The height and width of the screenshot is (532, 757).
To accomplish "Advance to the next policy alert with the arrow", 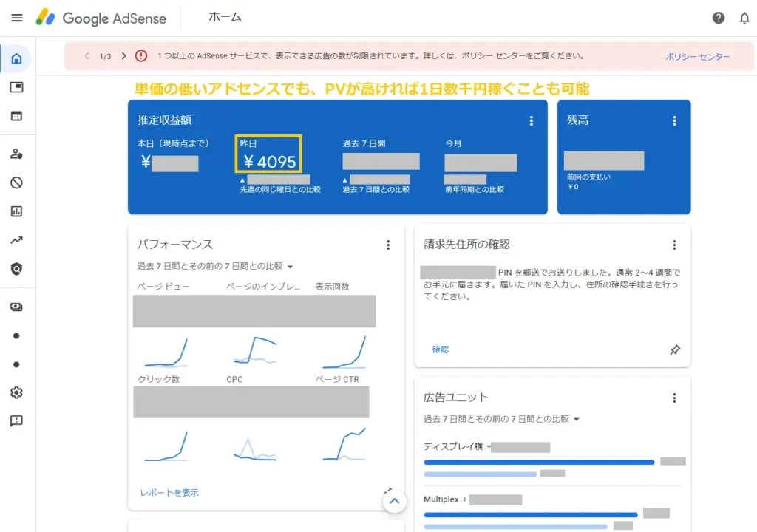I will (123, 56).
